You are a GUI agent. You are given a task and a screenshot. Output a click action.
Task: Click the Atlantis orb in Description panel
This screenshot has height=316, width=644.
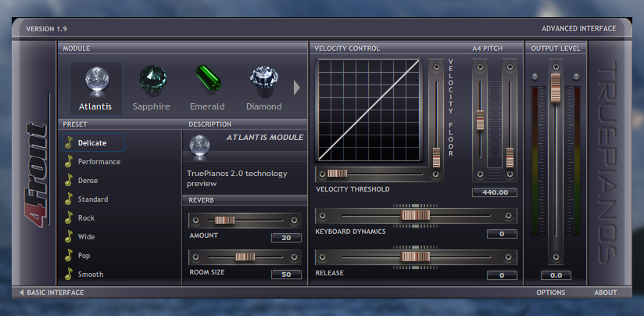[x=199, y=145]
